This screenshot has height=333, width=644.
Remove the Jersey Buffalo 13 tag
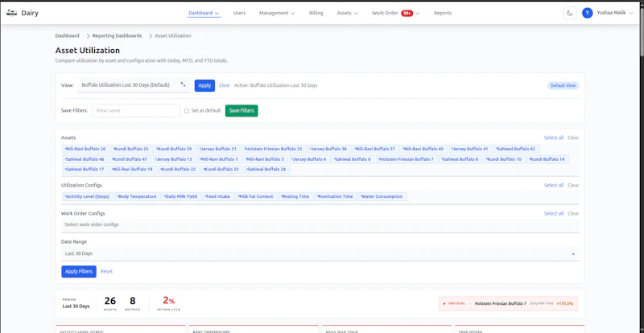click(x=155, y=159)
